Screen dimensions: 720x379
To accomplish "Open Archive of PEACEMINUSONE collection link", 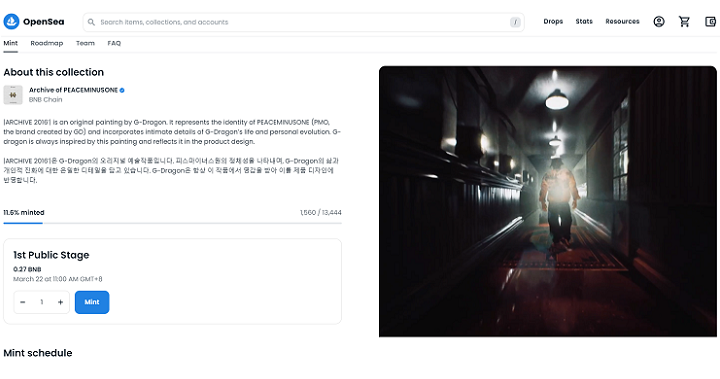I will [73, 90].
